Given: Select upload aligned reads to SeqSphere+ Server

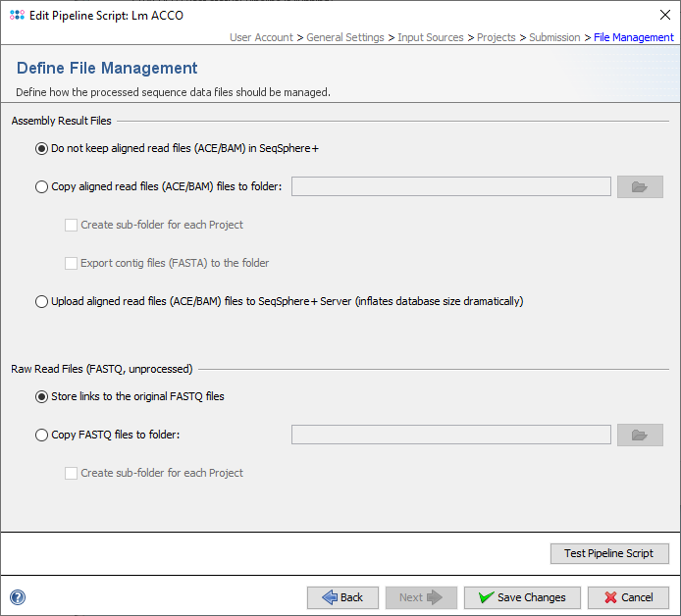Looking at the screenshot, I should click(x=41, y=302).
